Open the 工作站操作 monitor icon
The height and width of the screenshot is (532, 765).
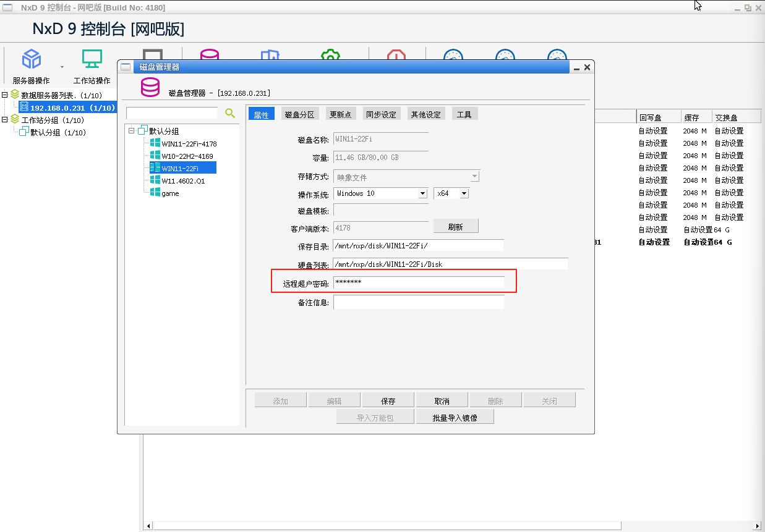(x=92, y=59)
